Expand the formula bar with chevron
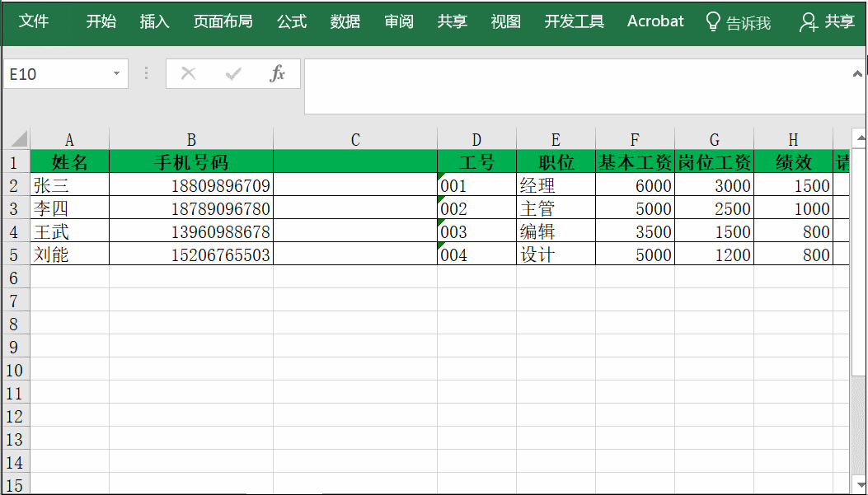Viewport: 868px width, 495px height. pos(857,73)
